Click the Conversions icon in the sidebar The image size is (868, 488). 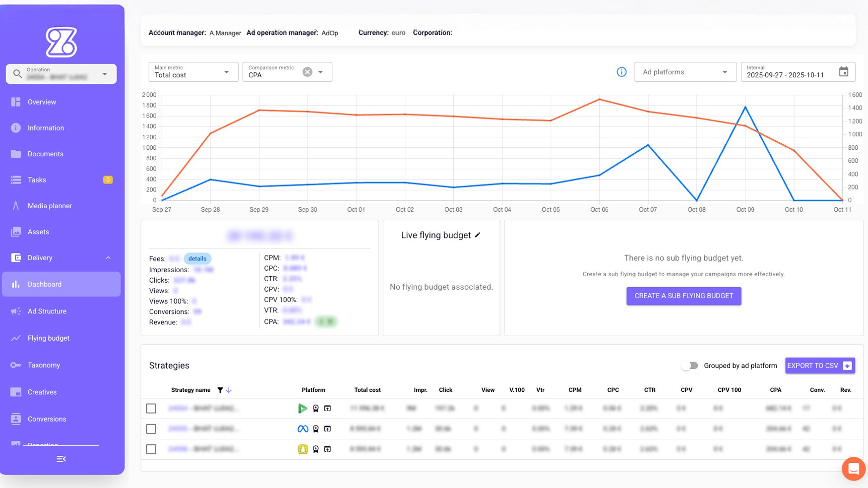[x=16, y=419]
